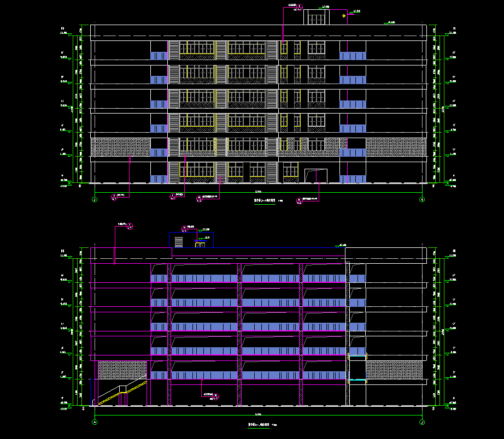
Task: Click the yellow circle marker near the roof
Action: [x=343, y=16]
